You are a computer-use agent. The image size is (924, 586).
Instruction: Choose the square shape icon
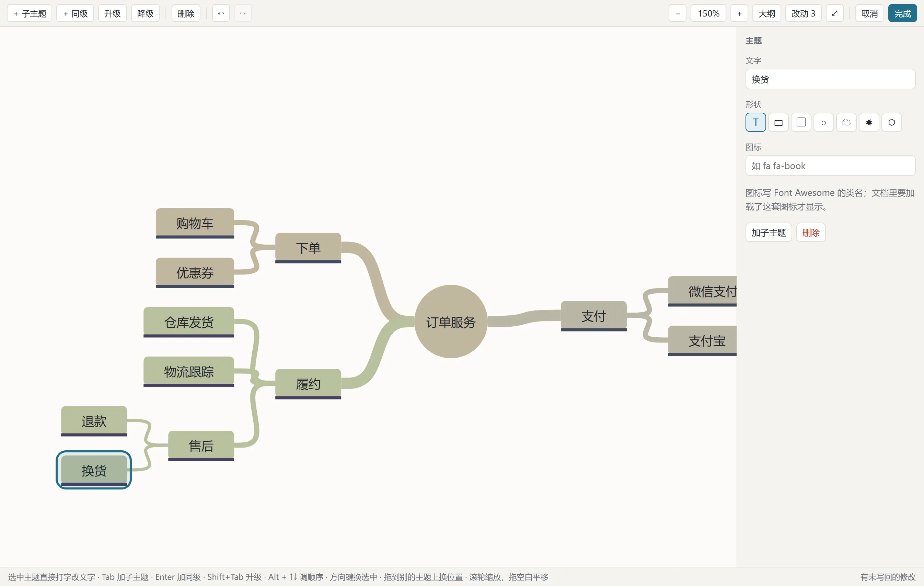click(801, 123)
